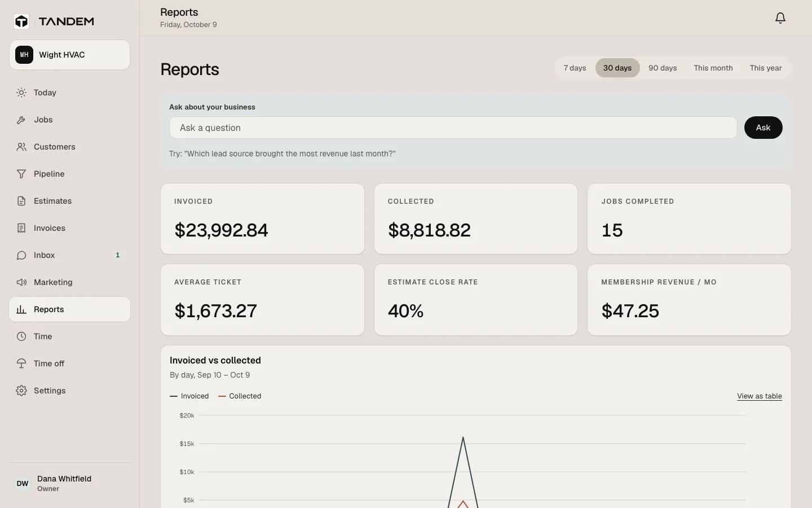This screenshot has height=508, width=812.
Task: Click the Tandem logo icon
Action: [21, 21]
